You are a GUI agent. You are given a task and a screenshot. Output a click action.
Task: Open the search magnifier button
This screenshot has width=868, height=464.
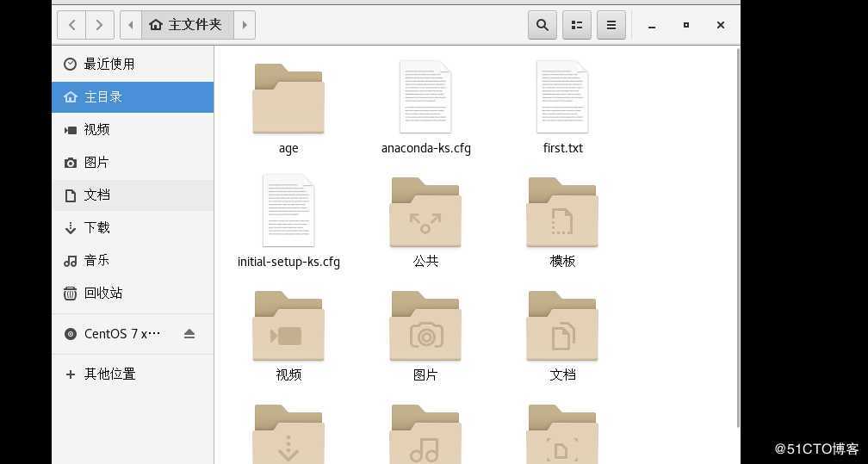pos(542,25)
